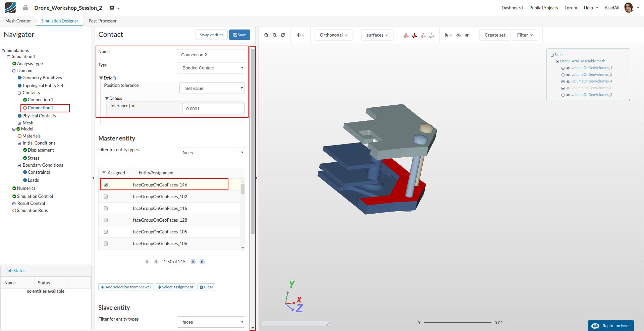Open the Orthogonal projection dropdown
The height and width of the screenshot is (331, 644).
(x=333, y=35)
